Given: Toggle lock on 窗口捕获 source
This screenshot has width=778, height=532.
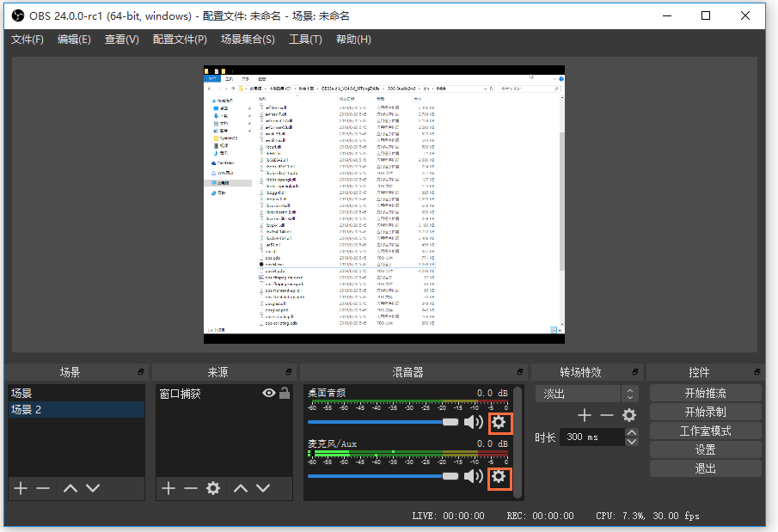Looking at the screenshot, I should 285,393.
